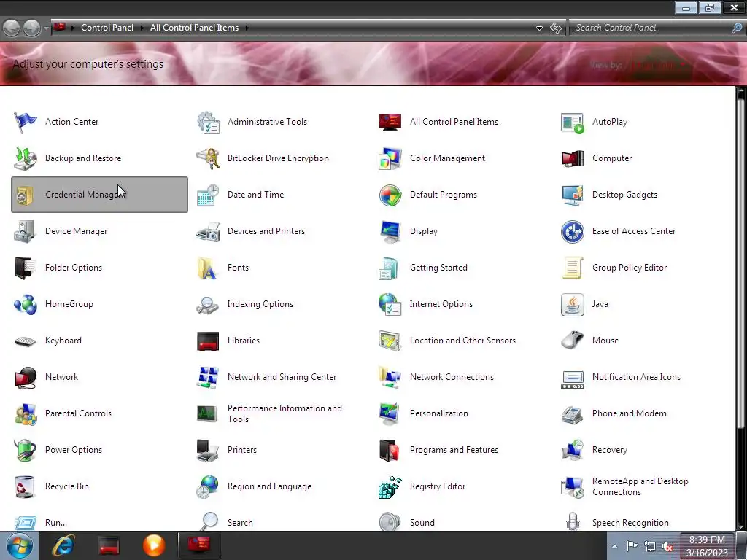Screen dimensions: 747x560
Task: Open the media player taskbar icon
Action: click(x=154, y=545)
